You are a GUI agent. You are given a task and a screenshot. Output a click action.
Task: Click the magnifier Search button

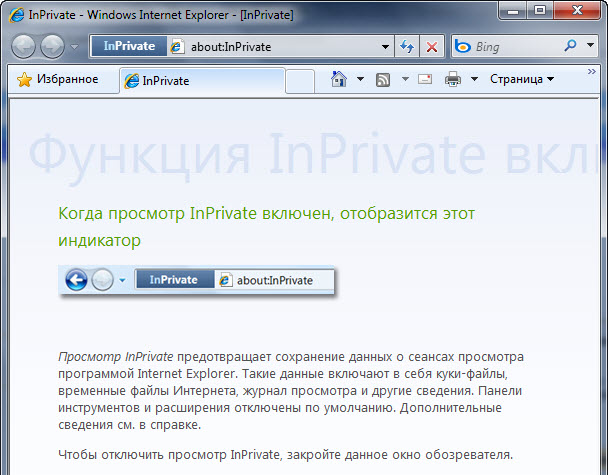(570, 45)
